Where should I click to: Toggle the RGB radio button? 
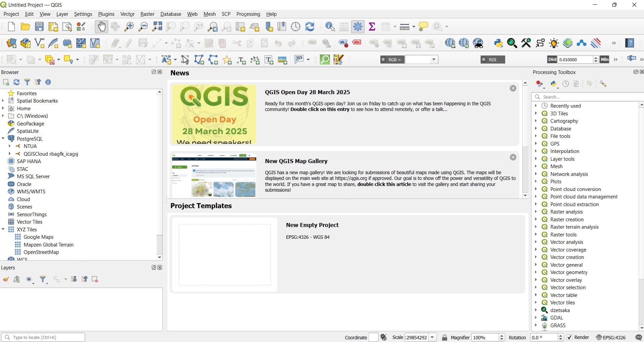coord(383,60)
